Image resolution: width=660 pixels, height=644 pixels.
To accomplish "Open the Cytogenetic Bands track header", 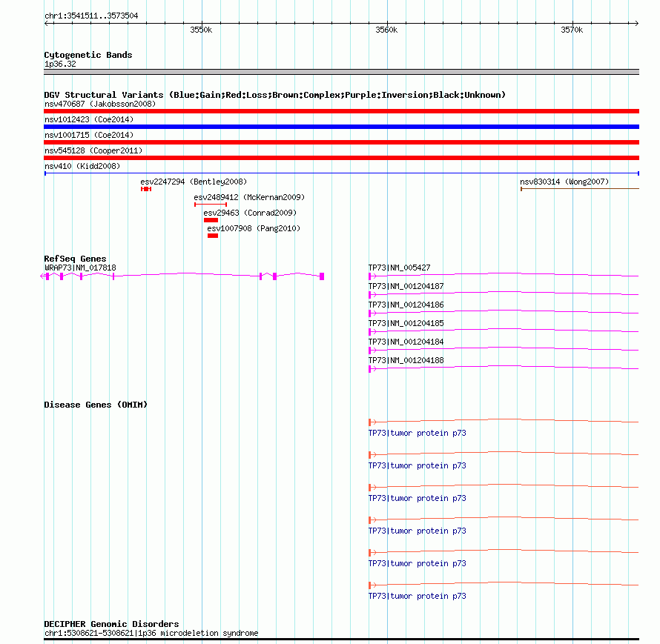I will point(88,55).
